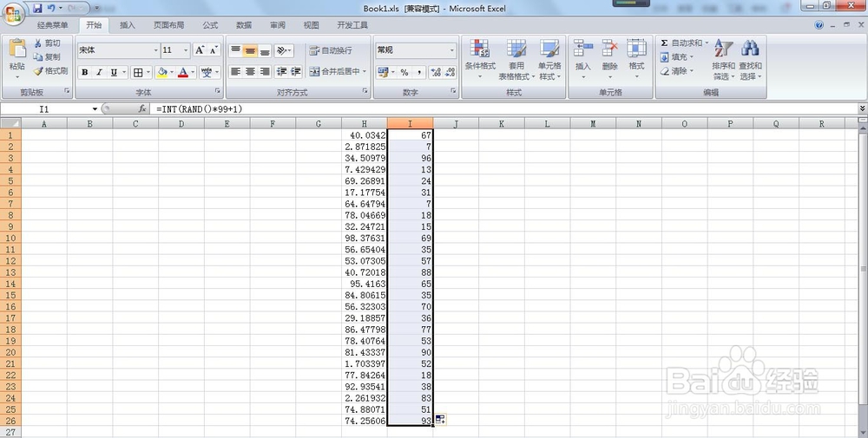This screenshot has width=868, height=438.
Task: Open the Name Box dropdown arrow
Action: click(95, 109)
